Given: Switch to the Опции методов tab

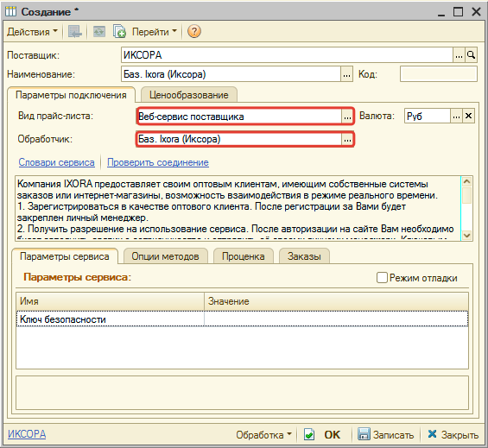Looking at the screenshot, I should [x=165, y=256].
